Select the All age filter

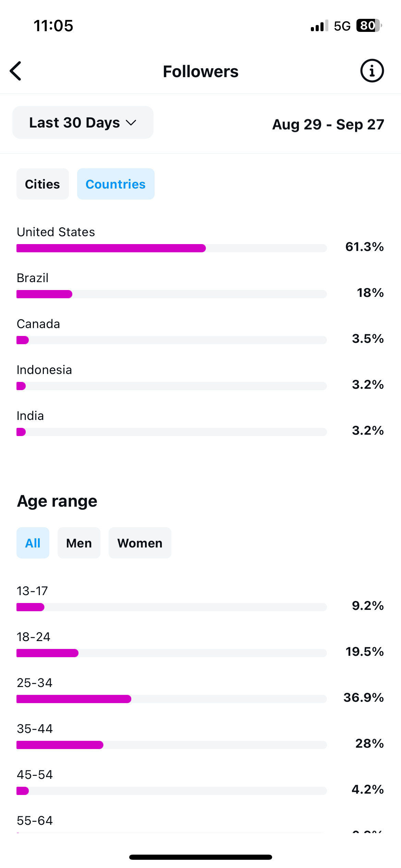pos(33,543)
